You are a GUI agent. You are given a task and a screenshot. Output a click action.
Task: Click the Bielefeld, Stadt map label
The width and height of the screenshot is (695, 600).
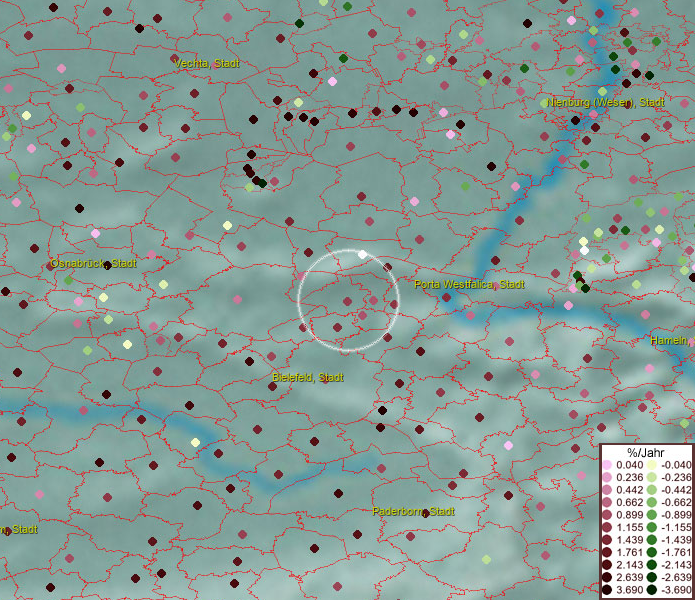308,378
